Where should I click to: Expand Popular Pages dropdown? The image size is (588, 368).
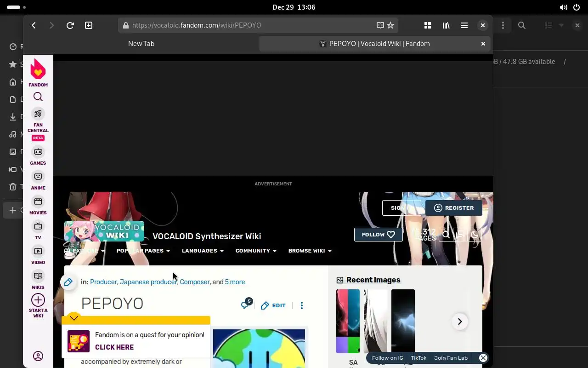[x=143, y=251]
